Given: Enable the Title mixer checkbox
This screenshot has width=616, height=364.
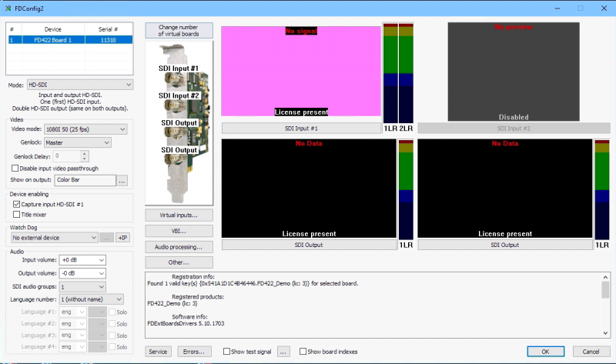Looking at the screenshot, I should [16, 215].
